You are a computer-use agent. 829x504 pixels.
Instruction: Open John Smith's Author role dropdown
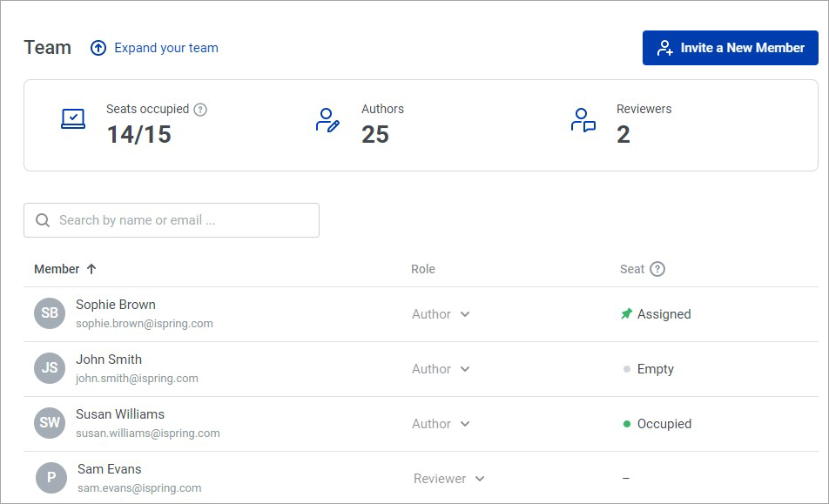(x=441, y=369)
